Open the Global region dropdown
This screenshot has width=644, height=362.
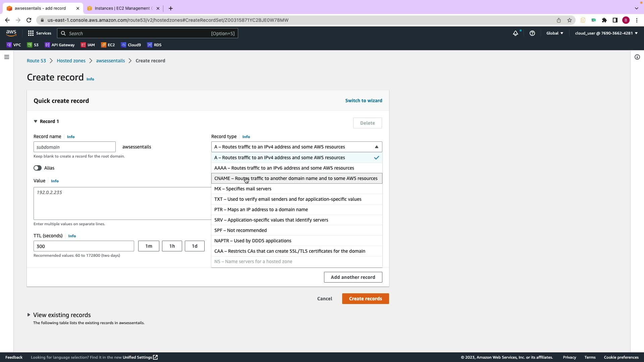tap(554, 33)
